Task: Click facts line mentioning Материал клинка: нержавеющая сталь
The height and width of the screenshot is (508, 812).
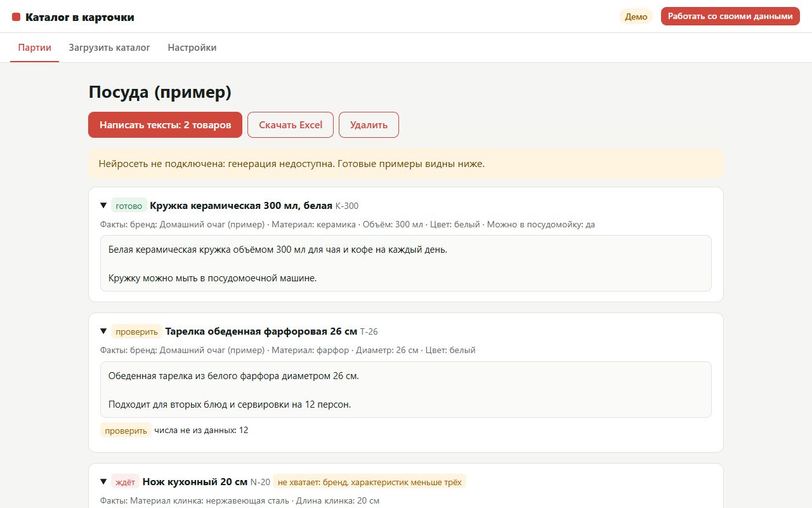Action: [x=240, y=500]
